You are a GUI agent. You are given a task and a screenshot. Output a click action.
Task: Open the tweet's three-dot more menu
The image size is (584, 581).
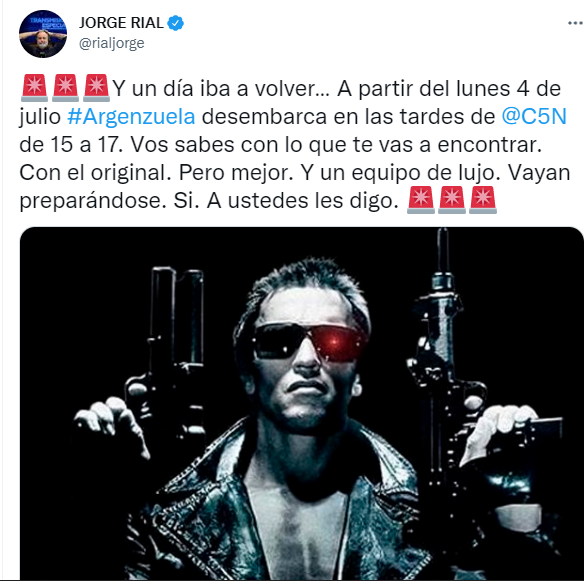point(575,23)
